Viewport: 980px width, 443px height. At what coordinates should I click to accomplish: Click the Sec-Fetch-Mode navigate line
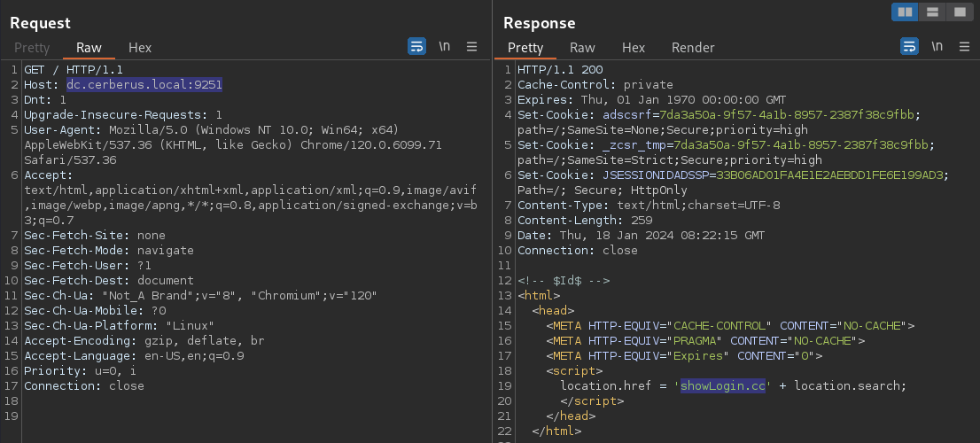pyautogui.click(x=109, y=251)
